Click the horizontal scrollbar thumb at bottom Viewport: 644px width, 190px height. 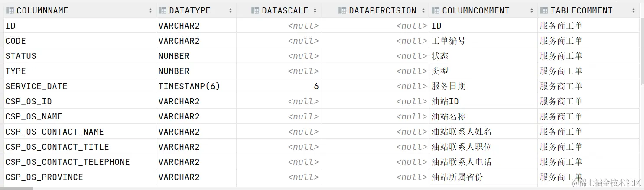(x=16, y=188)
